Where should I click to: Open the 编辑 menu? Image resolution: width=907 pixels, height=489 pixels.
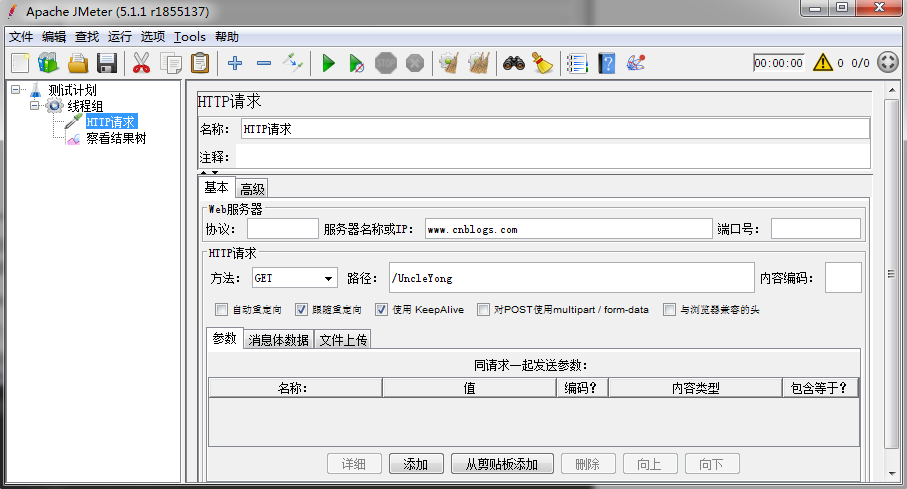click(x=54, y=36)
